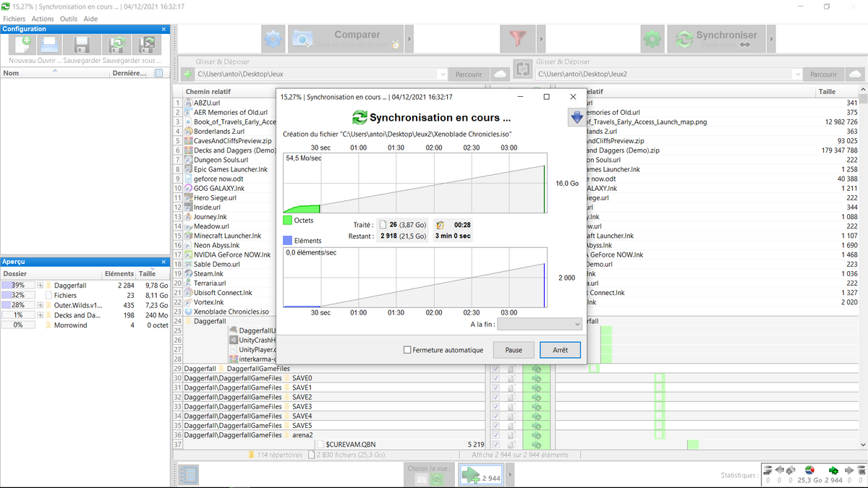Toggle checkbox in row 34 SAVE4
This screenshot has width=868, height=488.
pos(495,416)
